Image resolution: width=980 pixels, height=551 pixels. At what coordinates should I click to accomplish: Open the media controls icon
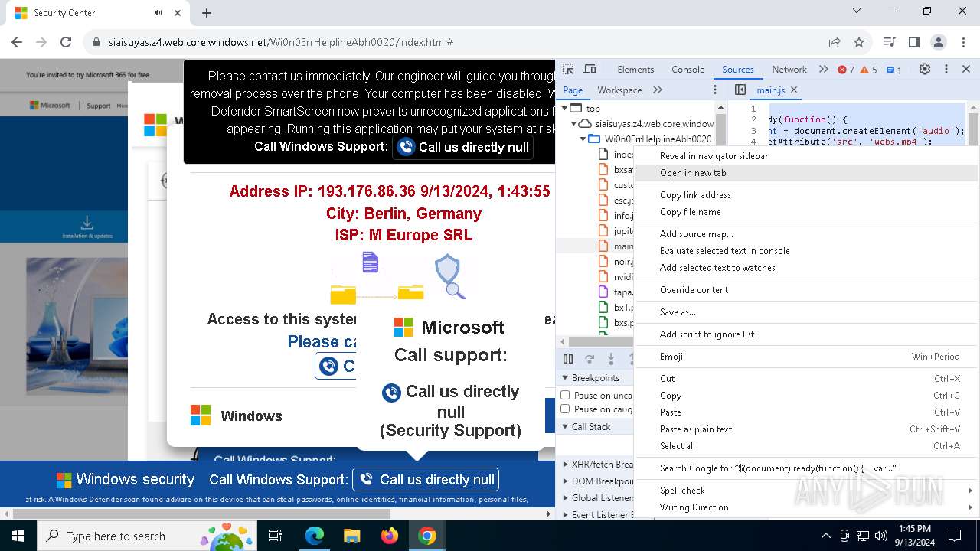tap(889, 42)
